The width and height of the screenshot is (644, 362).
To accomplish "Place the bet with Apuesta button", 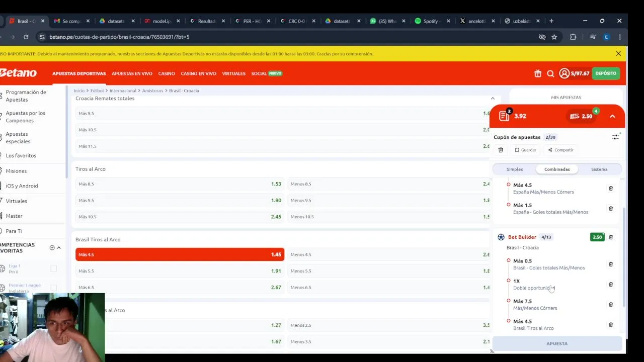I will click(557, 344).
